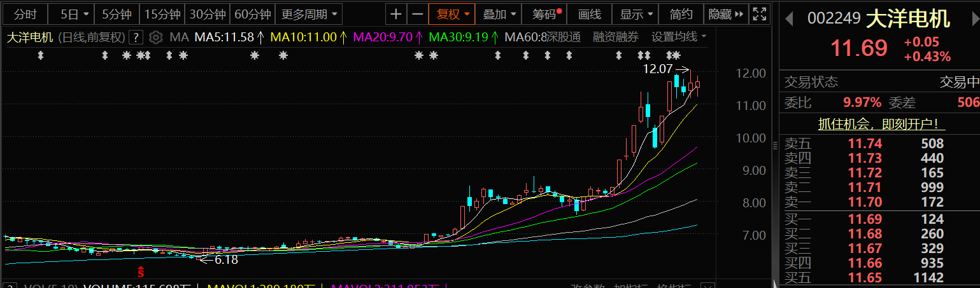Go to previous stock with left arrow
980x288 pixels.
tap(789, 18)
